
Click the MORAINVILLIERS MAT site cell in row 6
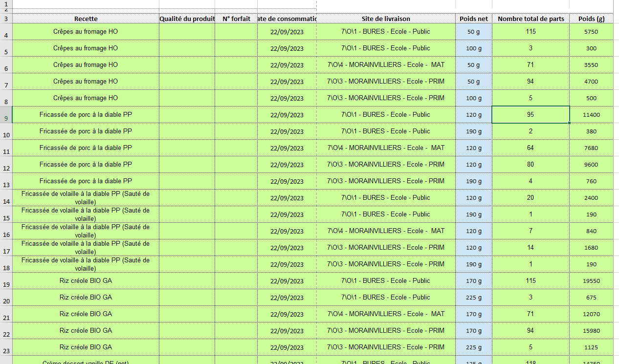386,65
